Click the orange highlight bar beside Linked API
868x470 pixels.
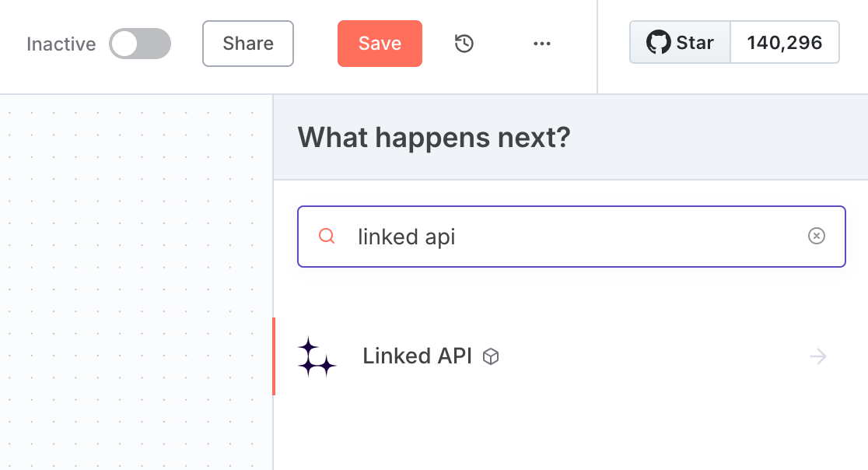274,356
